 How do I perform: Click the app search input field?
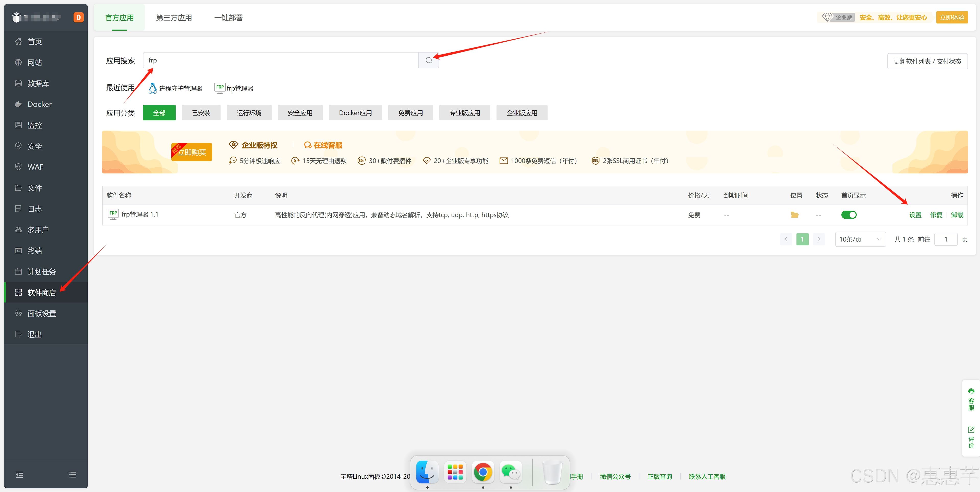coord(280,60)
